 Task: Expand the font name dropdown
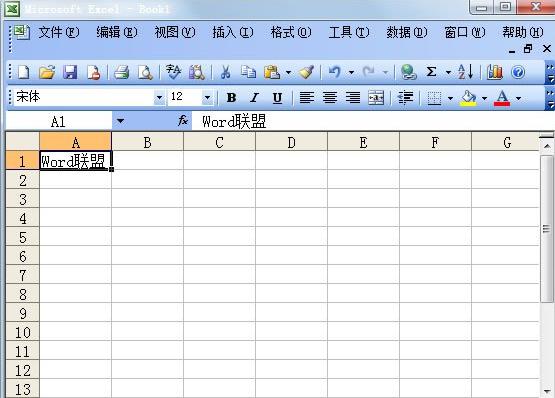click(159, 97)
